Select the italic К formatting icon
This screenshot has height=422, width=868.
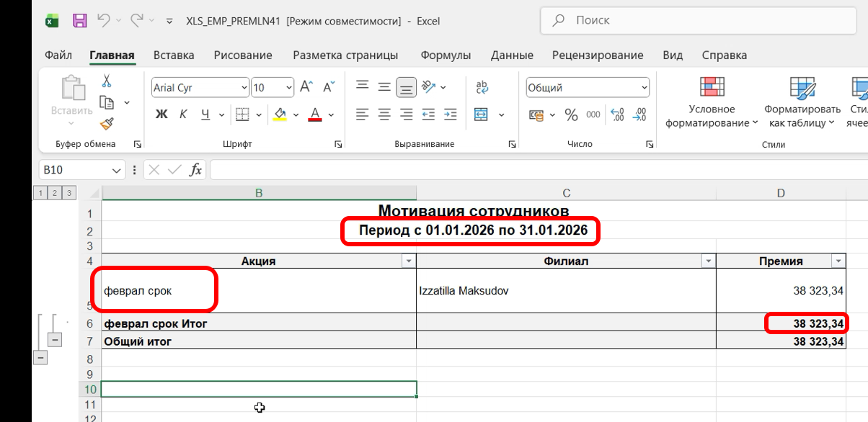(x=183, y=114)
